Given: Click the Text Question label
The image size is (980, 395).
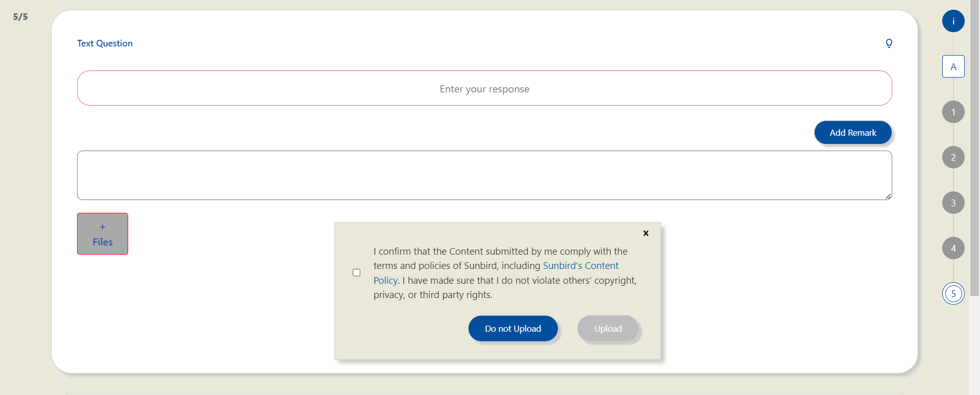Looking at the screenshot, I should pyautogui.click(x=105, y=43).
